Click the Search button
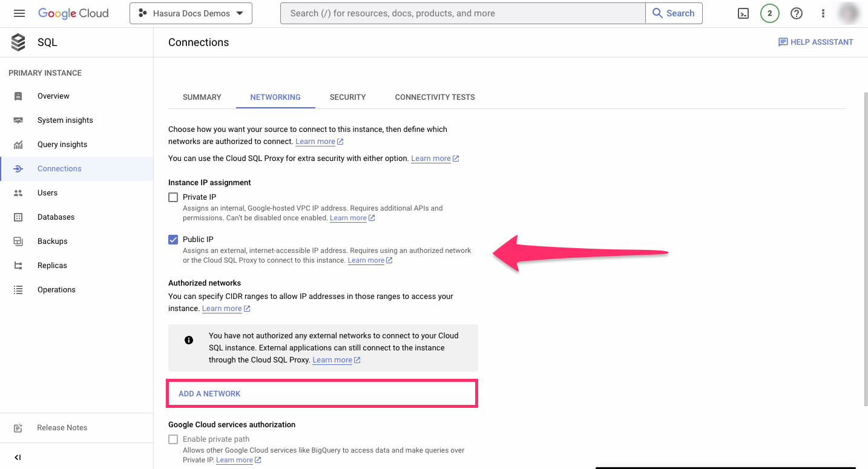Screen dimensions: 868x469 click(x=674, y=13)
